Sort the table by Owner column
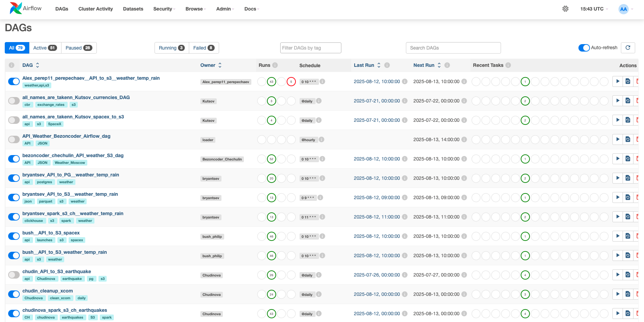The height and width of the screenshot is (322, 644). pos(211,65)
